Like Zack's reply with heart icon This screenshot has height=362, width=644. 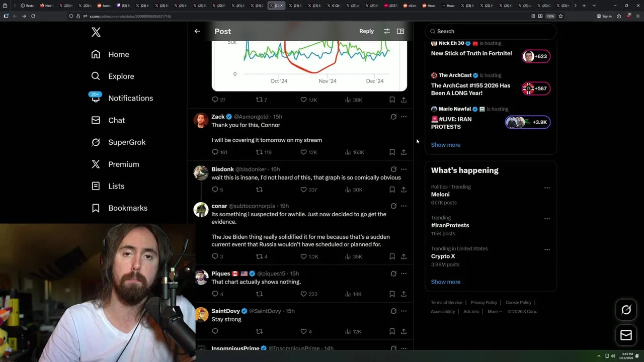tap(303, 152)
